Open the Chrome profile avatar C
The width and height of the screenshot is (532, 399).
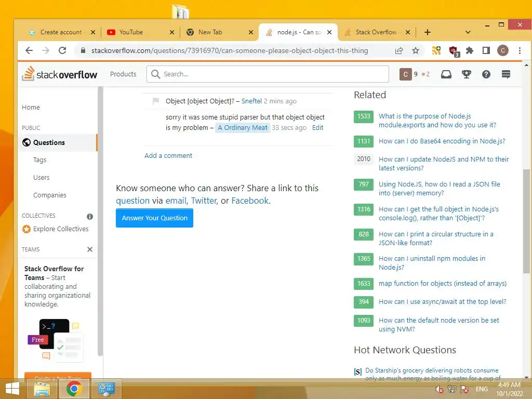click(503, 50)
